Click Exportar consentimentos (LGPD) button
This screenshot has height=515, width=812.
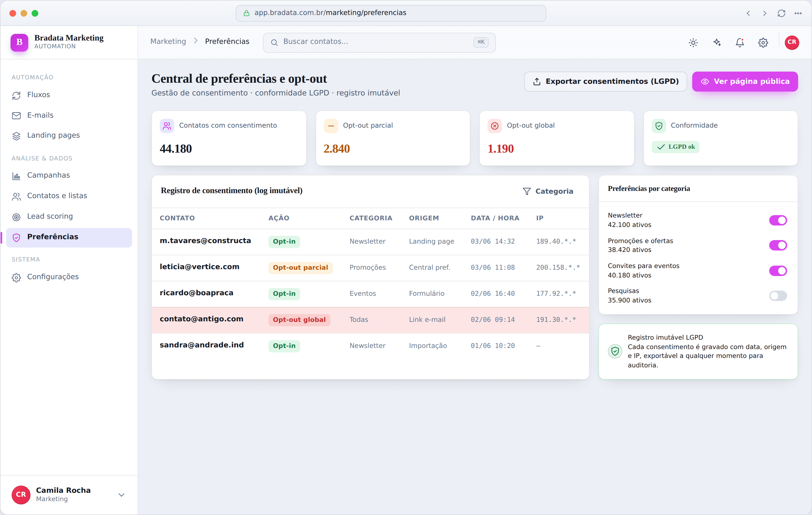tap(605, 81)
